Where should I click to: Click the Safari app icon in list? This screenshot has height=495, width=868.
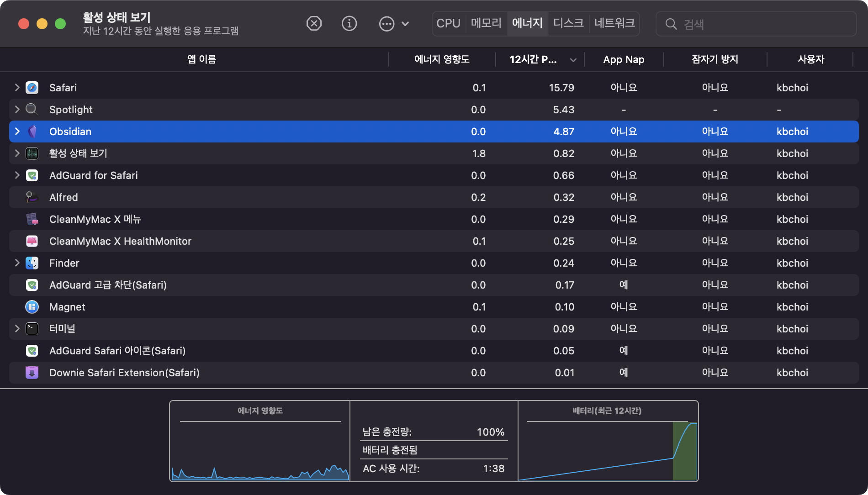(32, 88)
